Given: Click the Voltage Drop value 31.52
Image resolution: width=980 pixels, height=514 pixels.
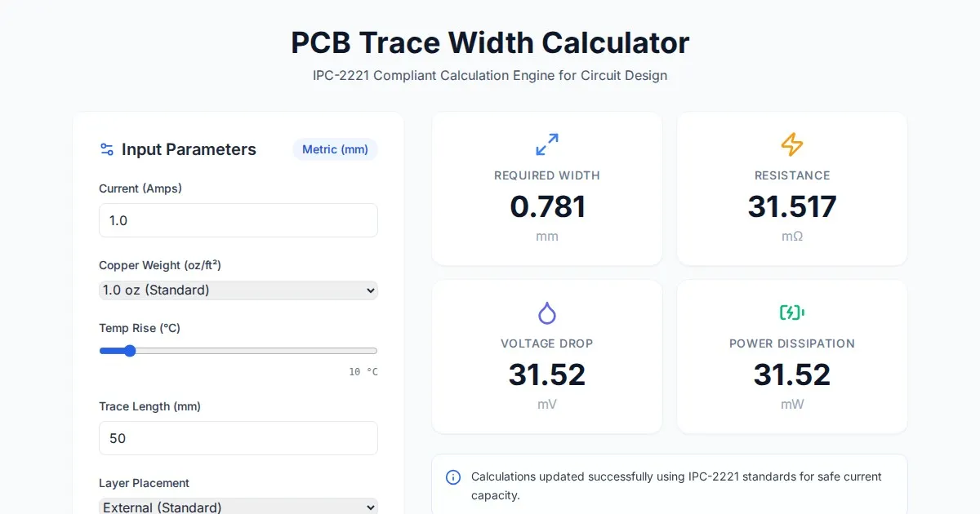Looking at the screenshot, I should pos(547,374).
